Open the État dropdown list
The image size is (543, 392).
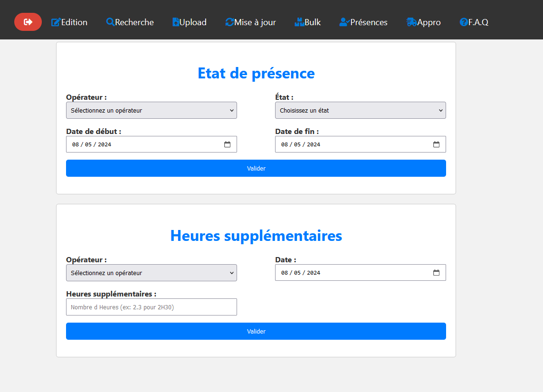[360, 110]
